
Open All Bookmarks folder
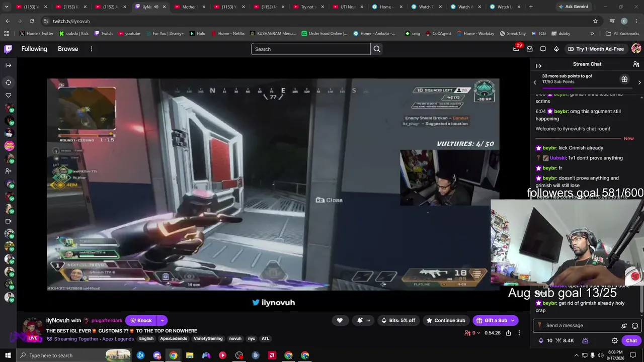tap(622, 34)
